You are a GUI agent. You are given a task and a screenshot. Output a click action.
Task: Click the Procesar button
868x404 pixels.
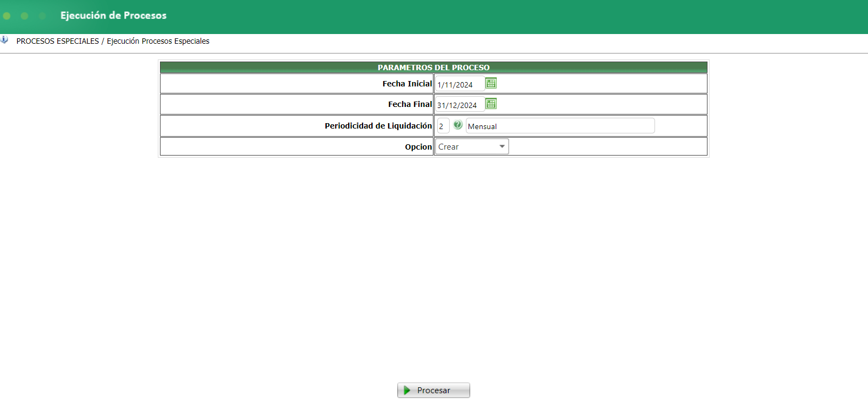(433, 390)
